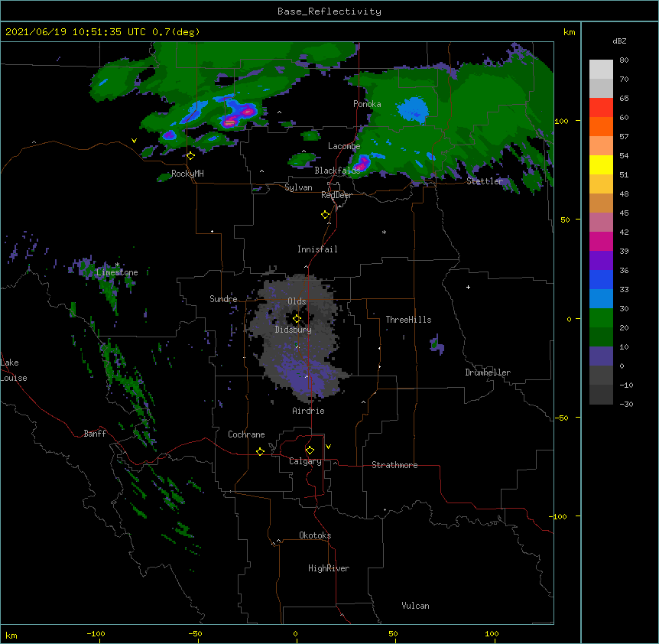This screenshot has width=659, height=644.
Task: Click the Stettler town label
Action: pos(485,181)
